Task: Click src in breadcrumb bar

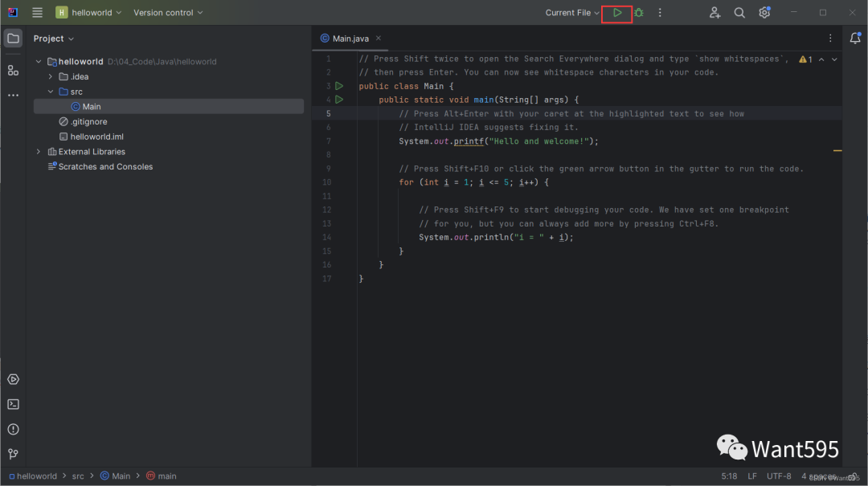Action: (x=78, y=476)
